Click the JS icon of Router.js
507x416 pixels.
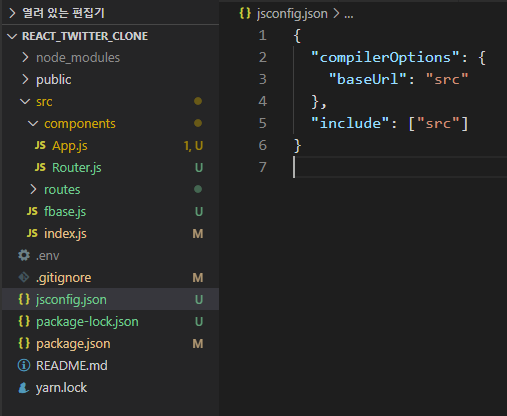click(x=40, y=167)
